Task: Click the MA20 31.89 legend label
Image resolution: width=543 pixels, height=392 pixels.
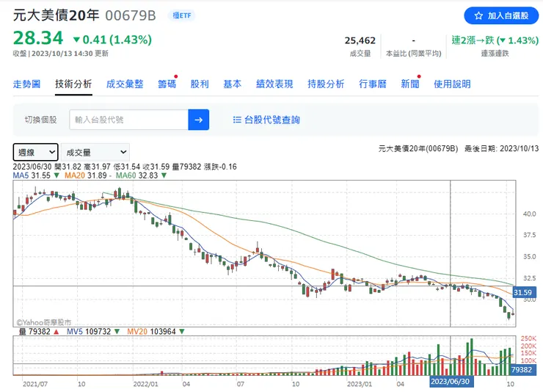Action: [x=86, y=175]
